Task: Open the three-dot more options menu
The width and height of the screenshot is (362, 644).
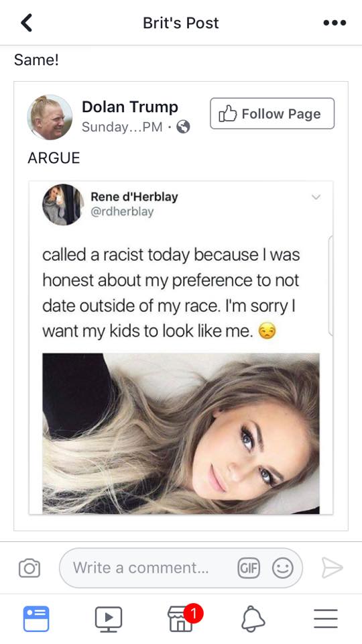Action: point(334,23)
